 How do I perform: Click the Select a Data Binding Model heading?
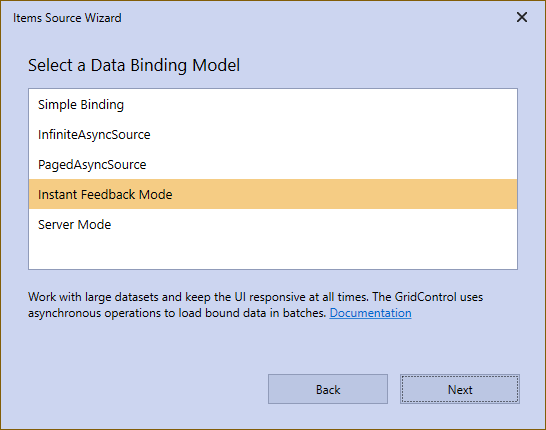pyautogui.click(x=134, y=65)
